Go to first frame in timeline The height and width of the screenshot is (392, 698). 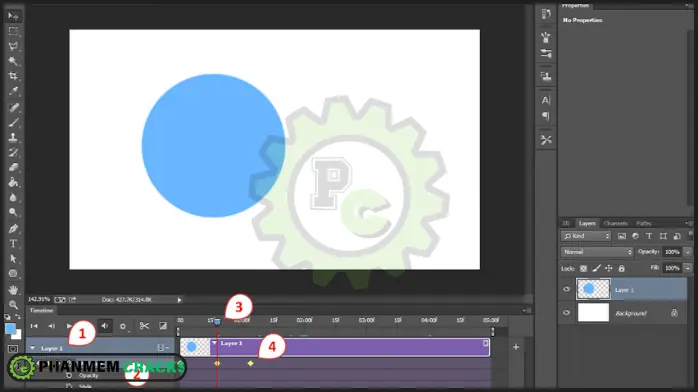click(x=34, y=326)
